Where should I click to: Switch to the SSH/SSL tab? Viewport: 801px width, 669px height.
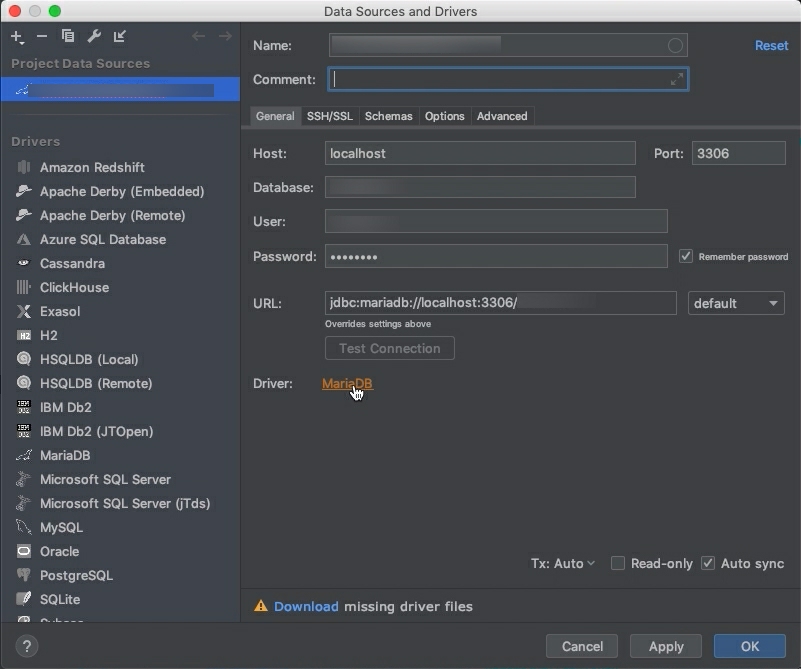329,116
